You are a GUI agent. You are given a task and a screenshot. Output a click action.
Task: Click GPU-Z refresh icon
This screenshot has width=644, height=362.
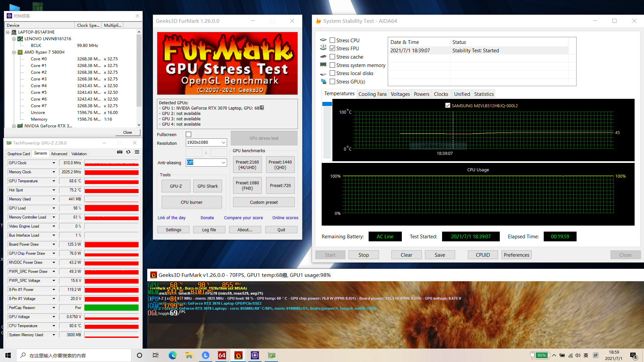[128, 152]
